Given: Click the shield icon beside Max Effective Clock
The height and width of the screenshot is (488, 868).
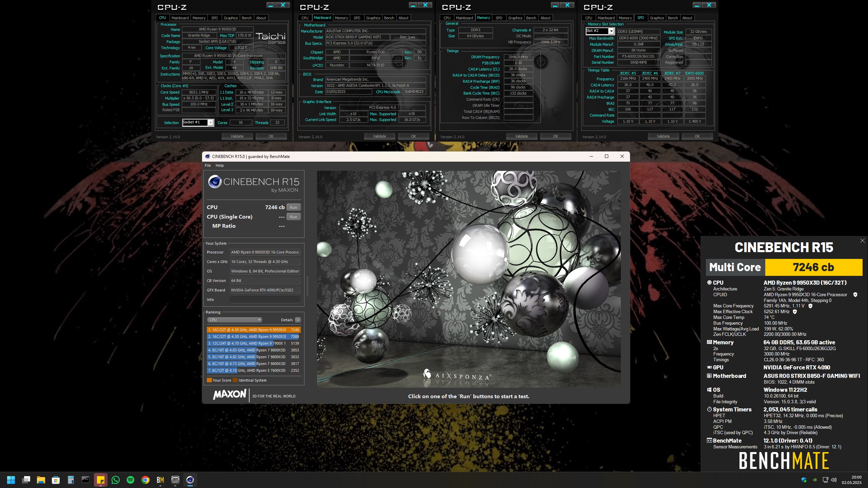Looking at the screenshot, I should (795, 312).
